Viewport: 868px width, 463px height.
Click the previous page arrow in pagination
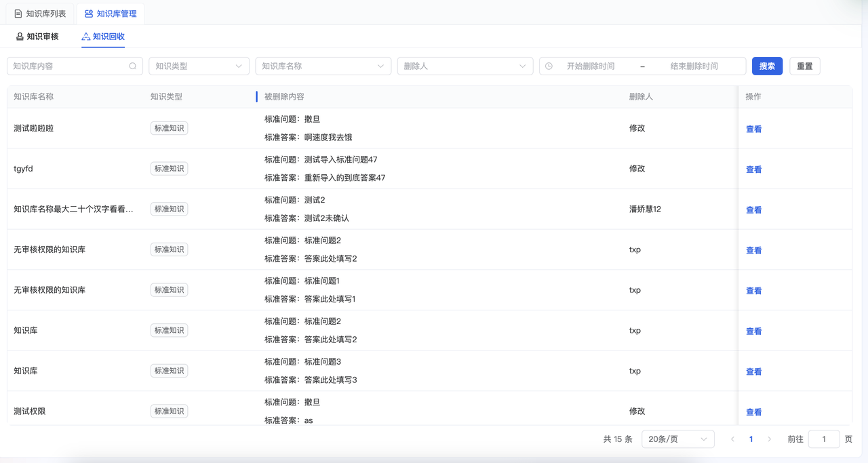[x=732, y=439]
